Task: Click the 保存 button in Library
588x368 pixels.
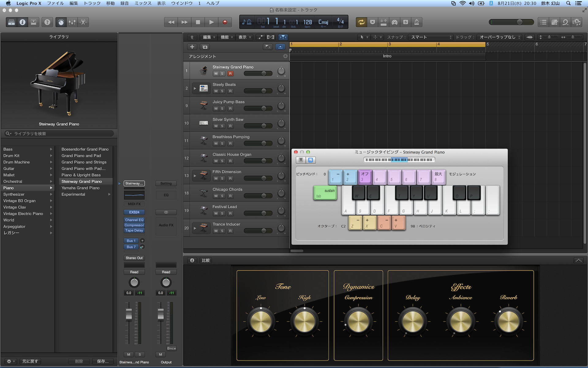Action: tap(102, 361)
